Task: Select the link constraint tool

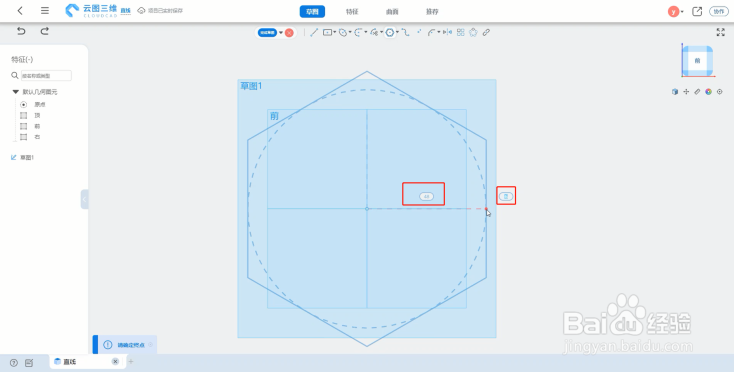Action: click(x=486, y=32)
